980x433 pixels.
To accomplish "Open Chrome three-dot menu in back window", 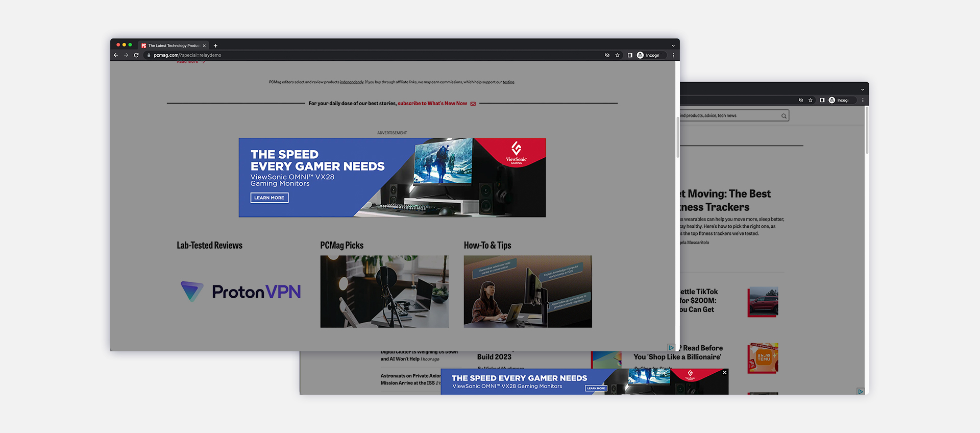I will pyautogui.click(x=863, y=100).
